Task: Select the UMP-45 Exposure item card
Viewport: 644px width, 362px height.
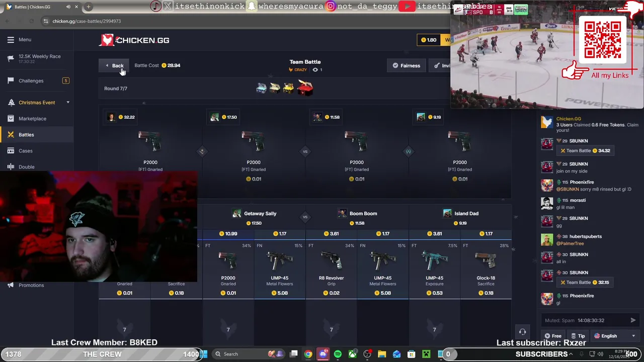Action: 434,269
